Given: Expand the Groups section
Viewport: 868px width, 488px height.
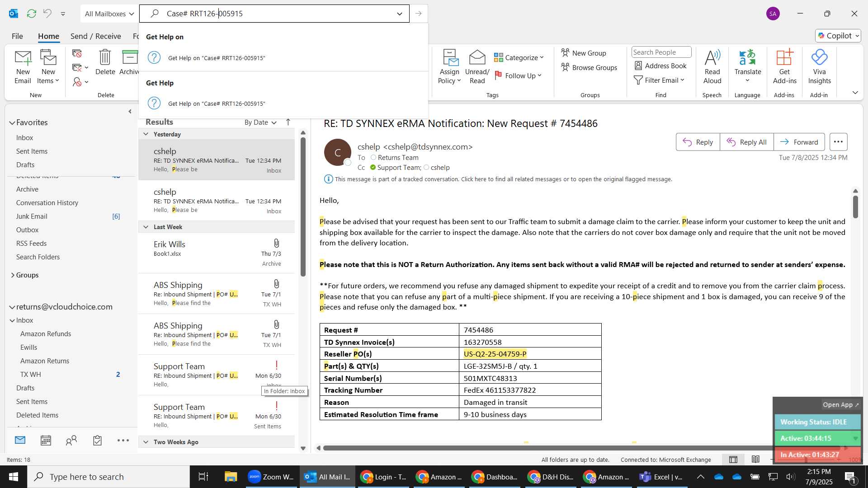Looking at the screenshot, I should click(12, 275).
